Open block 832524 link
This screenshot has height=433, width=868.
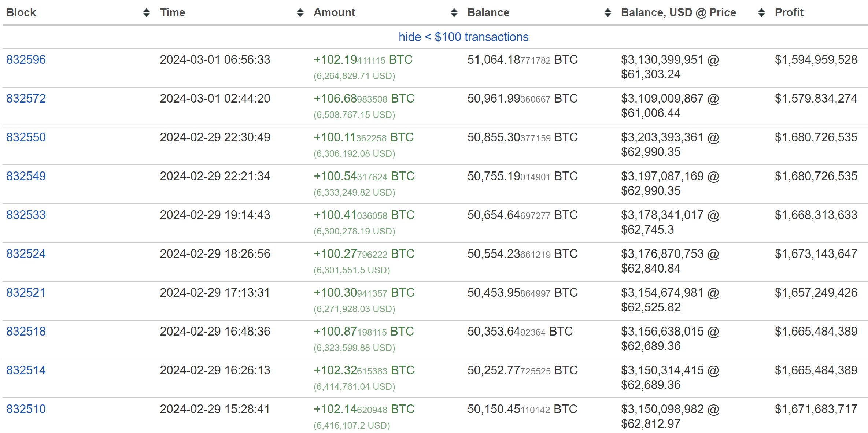(x=26, y=254)
